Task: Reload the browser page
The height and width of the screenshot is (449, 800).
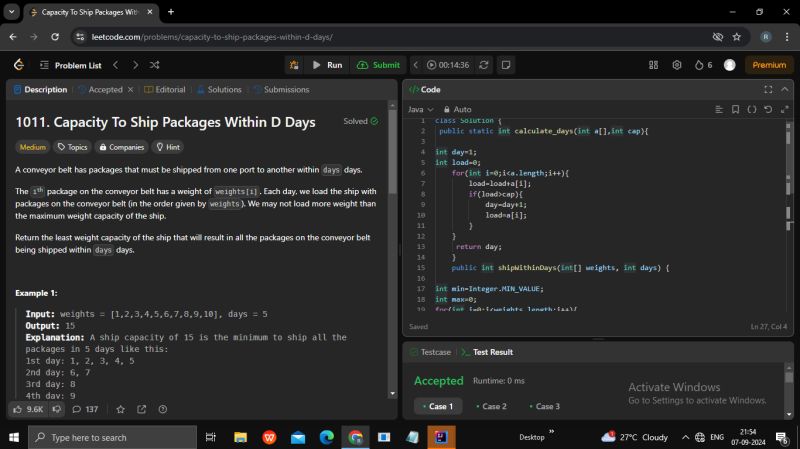Action: (55, 37)
